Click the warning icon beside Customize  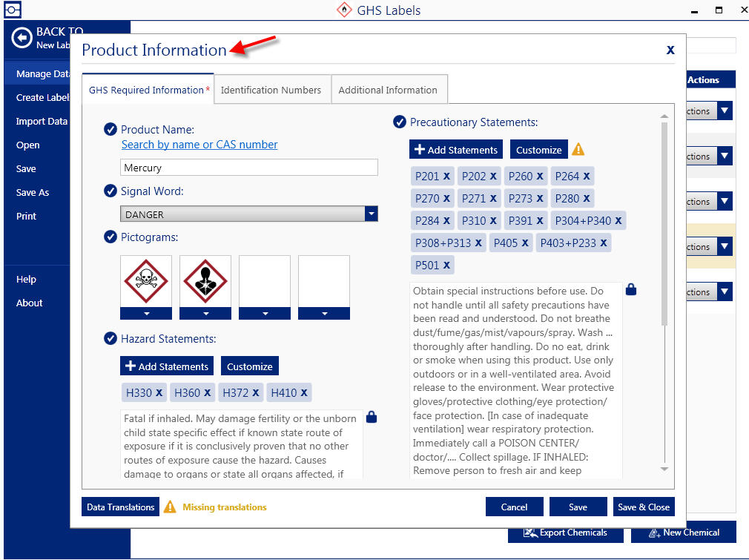[x=578, y=149]
